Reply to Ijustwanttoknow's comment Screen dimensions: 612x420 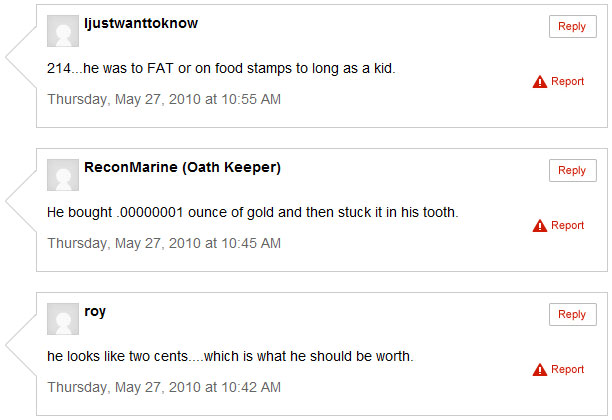[572, 27]
